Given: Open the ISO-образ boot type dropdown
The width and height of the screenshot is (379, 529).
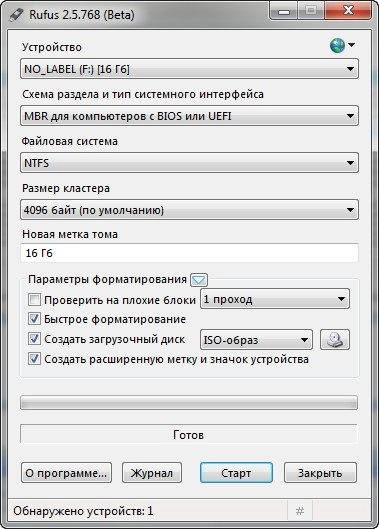Looking at the screenshot, I should coord(256,339).
